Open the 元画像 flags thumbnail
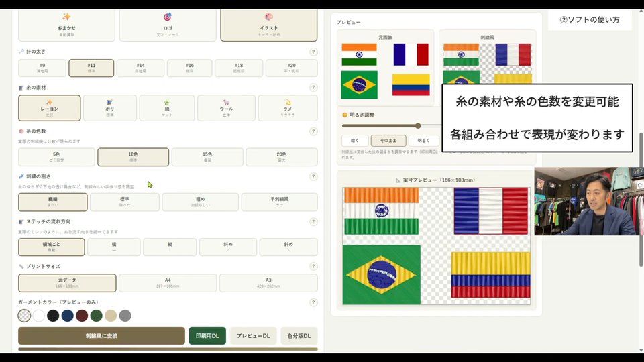 [x=385, y=70]
